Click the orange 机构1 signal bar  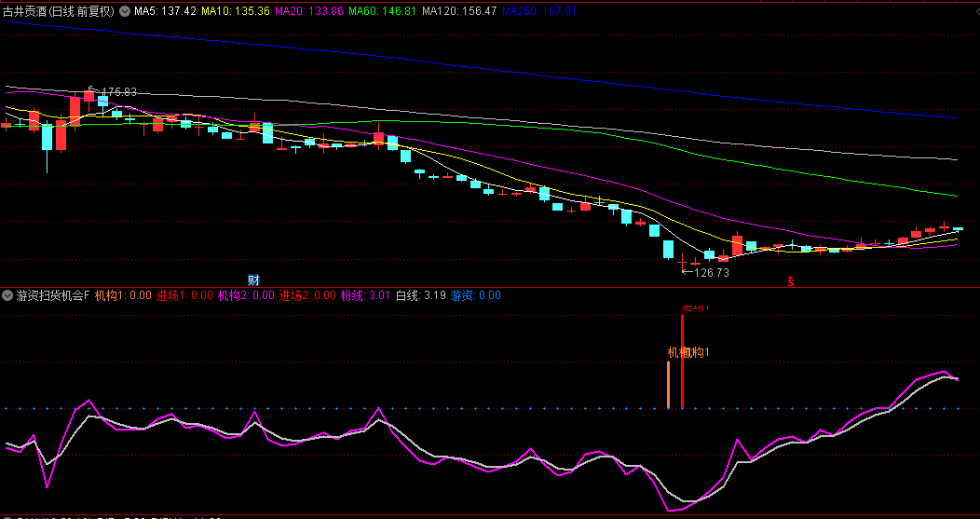[668, 385]
